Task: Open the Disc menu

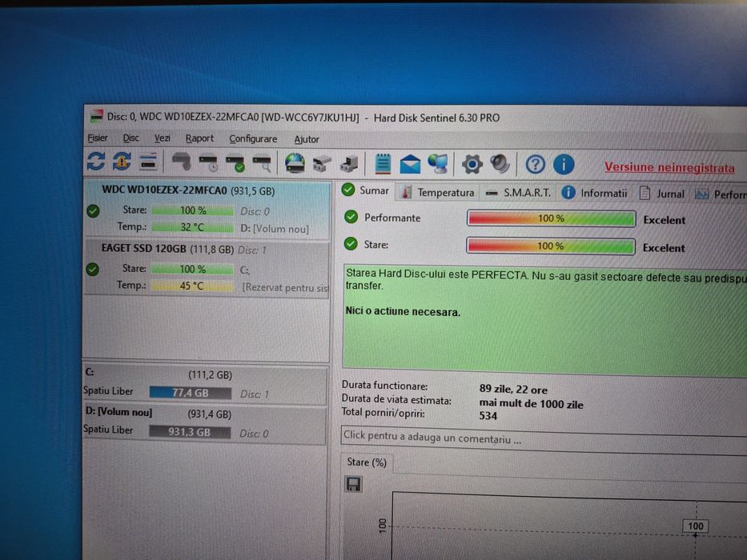Action: (x=131, y=138)
